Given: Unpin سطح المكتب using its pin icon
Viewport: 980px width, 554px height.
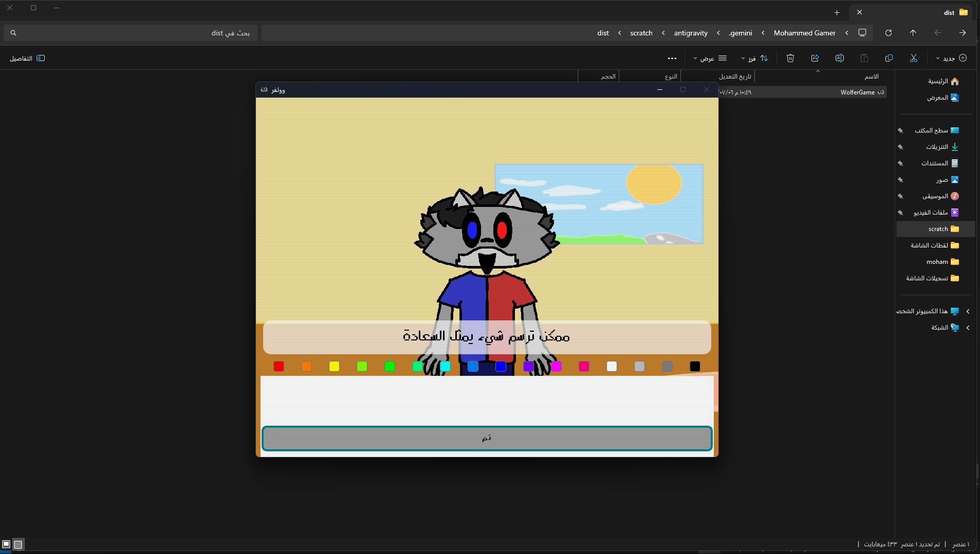Looking at the screenshot, I should pyautogui.click(x=900, y=130).
